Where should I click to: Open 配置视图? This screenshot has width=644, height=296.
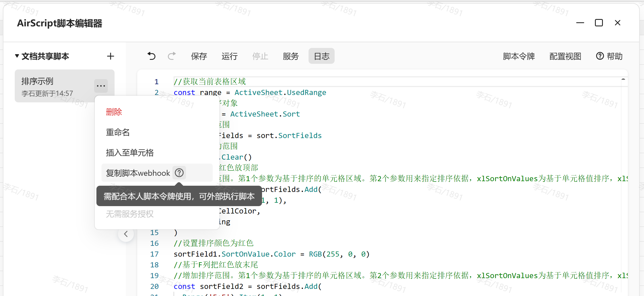[x=565, y=56]
